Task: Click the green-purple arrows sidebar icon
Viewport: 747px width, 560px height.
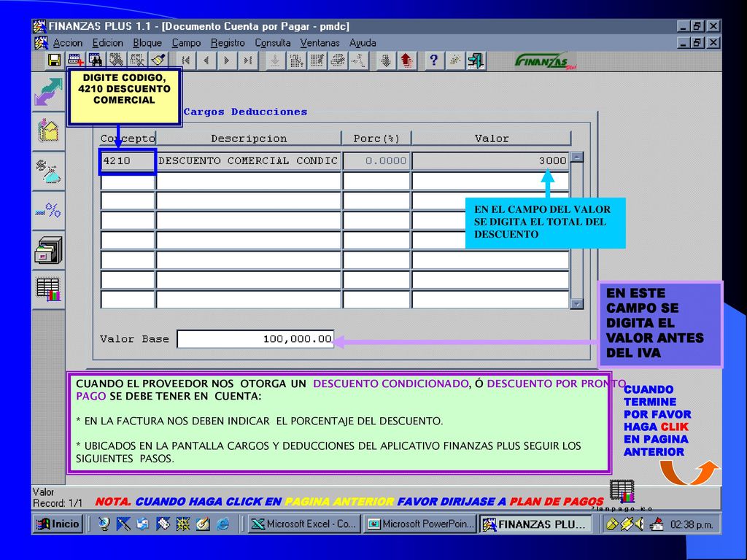Action: [48, 92]
